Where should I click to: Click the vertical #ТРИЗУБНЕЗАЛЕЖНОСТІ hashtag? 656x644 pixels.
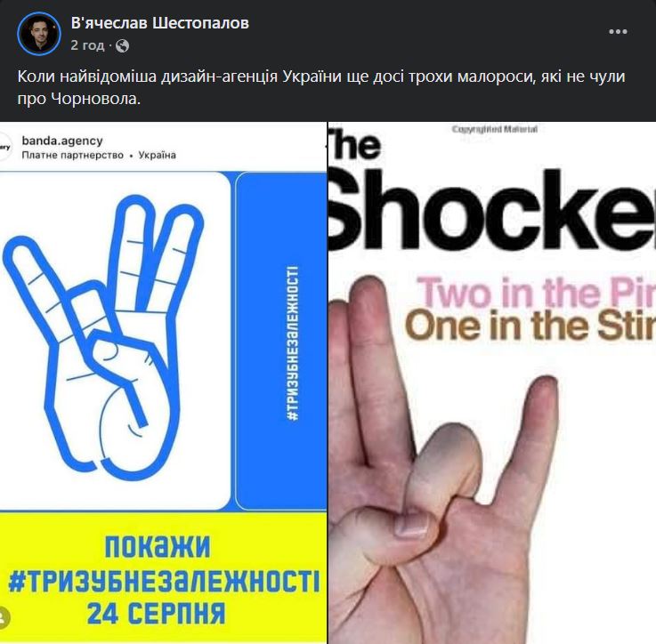pos(293,342)
